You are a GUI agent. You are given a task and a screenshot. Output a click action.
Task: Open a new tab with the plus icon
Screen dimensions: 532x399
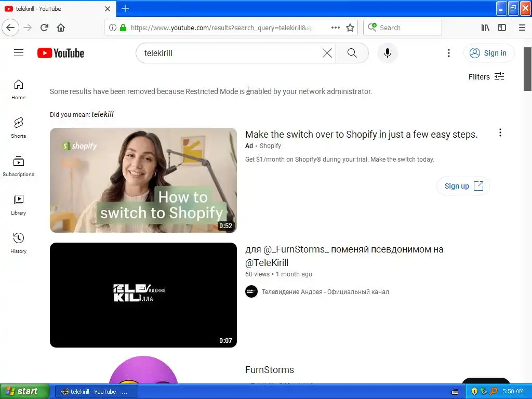[125, 8]
